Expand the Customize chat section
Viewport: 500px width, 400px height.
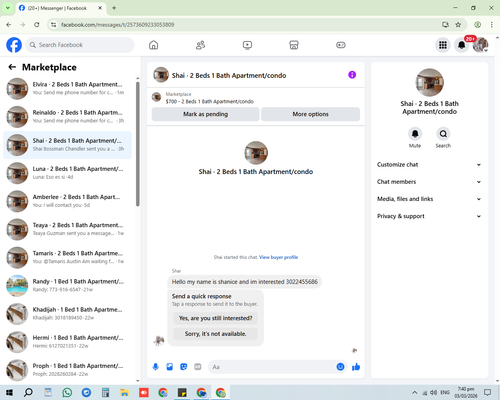click(x=429, y=165)
